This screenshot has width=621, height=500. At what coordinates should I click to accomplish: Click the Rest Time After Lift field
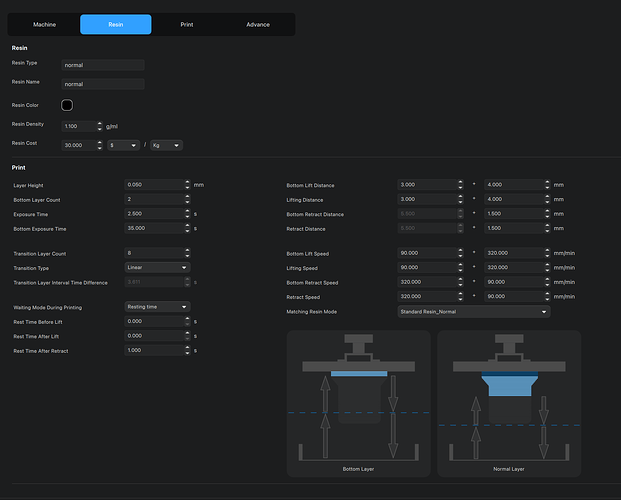tap(154, 336)
